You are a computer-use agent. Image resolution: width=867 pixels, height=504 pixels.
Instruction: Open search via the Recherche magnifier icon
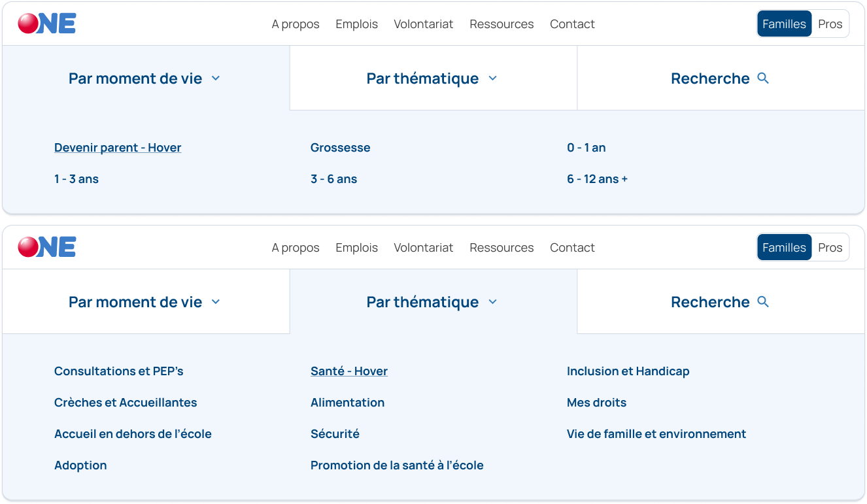[x=762, y=78]
